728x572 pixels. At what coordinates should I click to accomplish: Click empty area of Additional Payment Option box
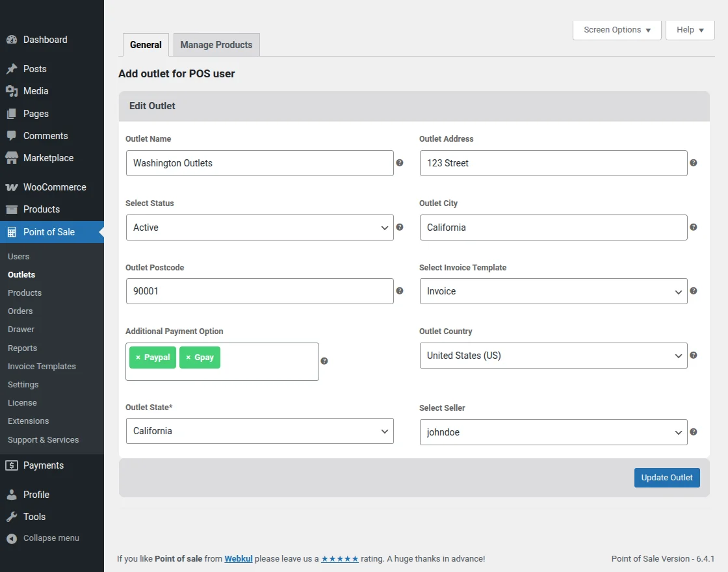tap(269, 361)
